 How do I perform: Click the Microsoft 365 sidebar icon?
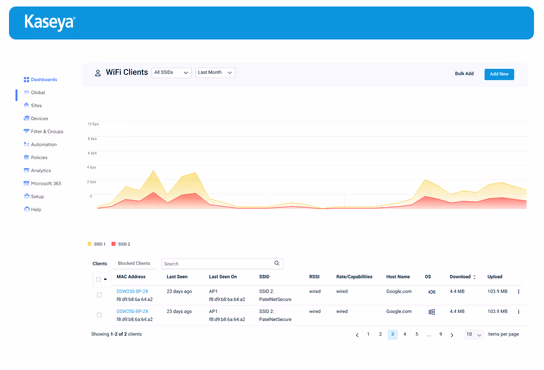coord(26,183)
